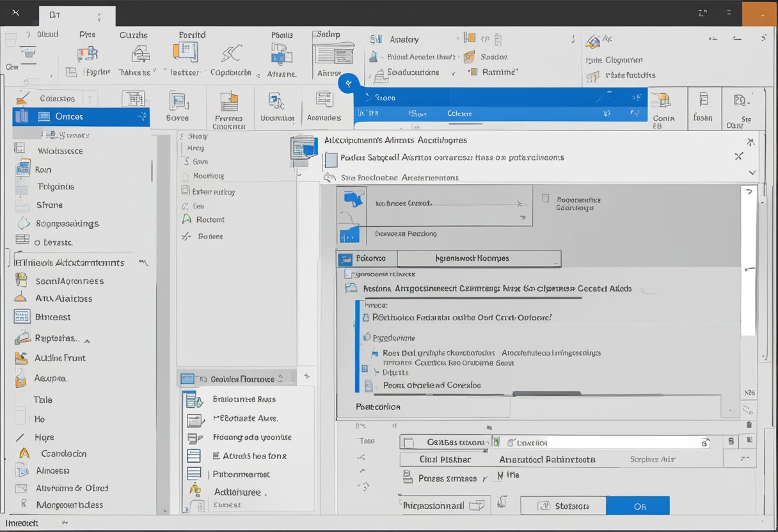Click the grid icon beside Bincesst
This screenshot has width=778, height=532.
tap(22, 317)
